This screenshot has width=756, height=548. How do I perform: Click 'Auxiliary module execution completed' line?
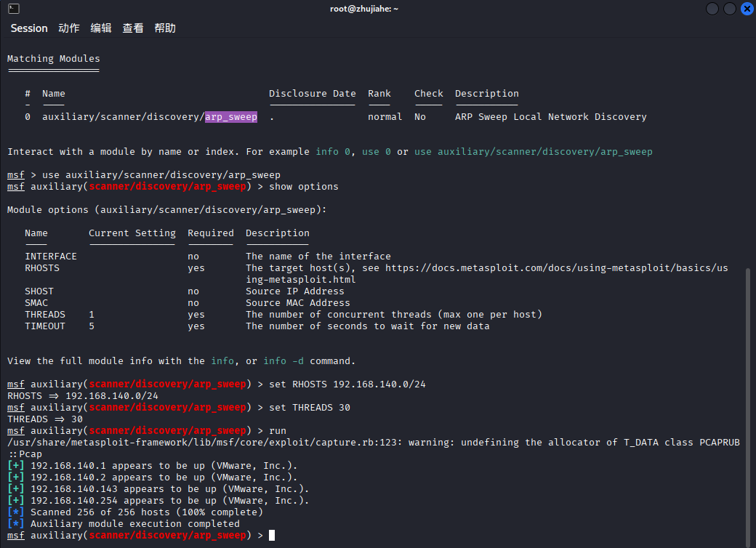124,524
